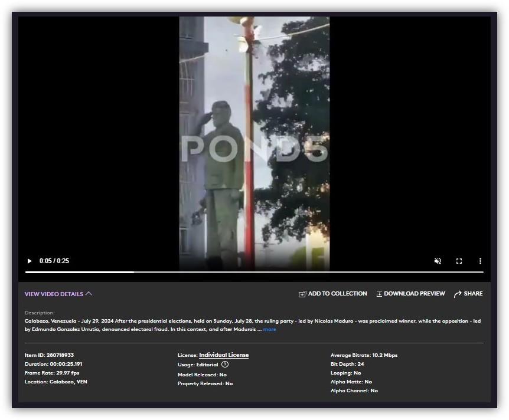Open the Individual License link
The width and height of the screenshot is (509, 420).
tap(224, 355)
